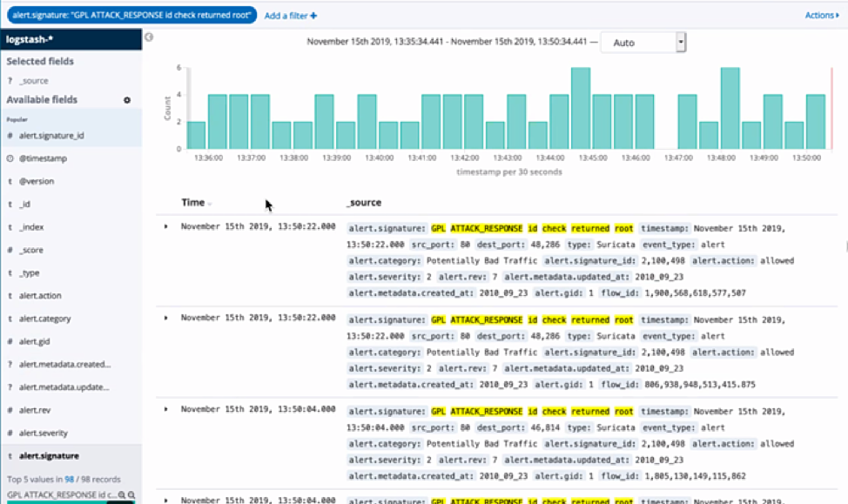Click the 13:47:00 label on the histogram axis
The height and width of the screenshot is (504, 848).
678,158
